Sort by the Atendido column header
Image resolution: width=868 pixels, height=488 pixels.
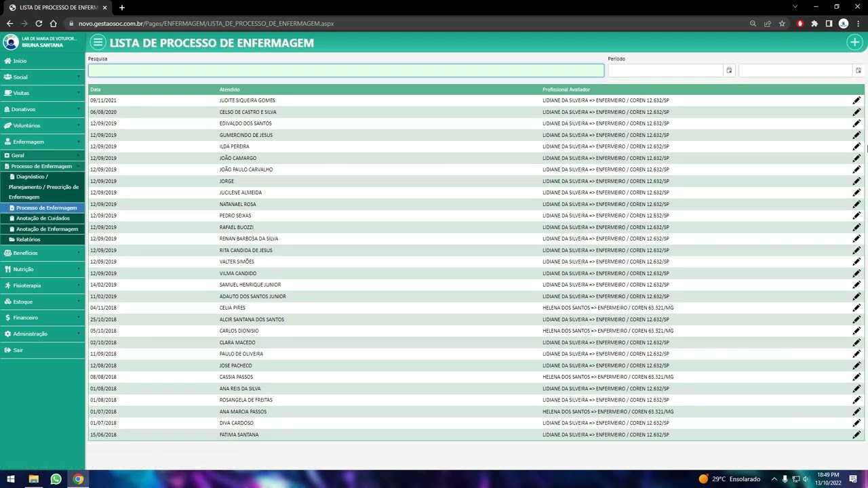pyautogui.click(x=229, y=89)
